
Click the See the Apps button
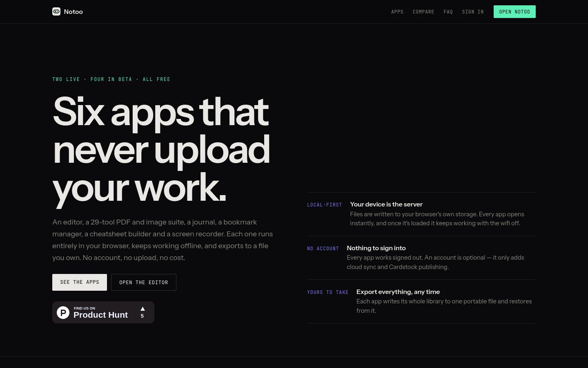click(80, 282)
